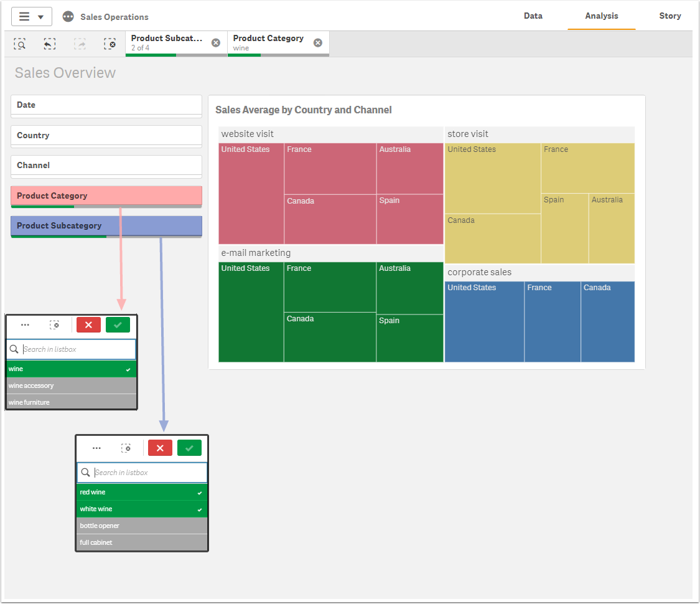Click the blue corporate sales United States tile
The image size is (700, 604).
click(484, 324)
